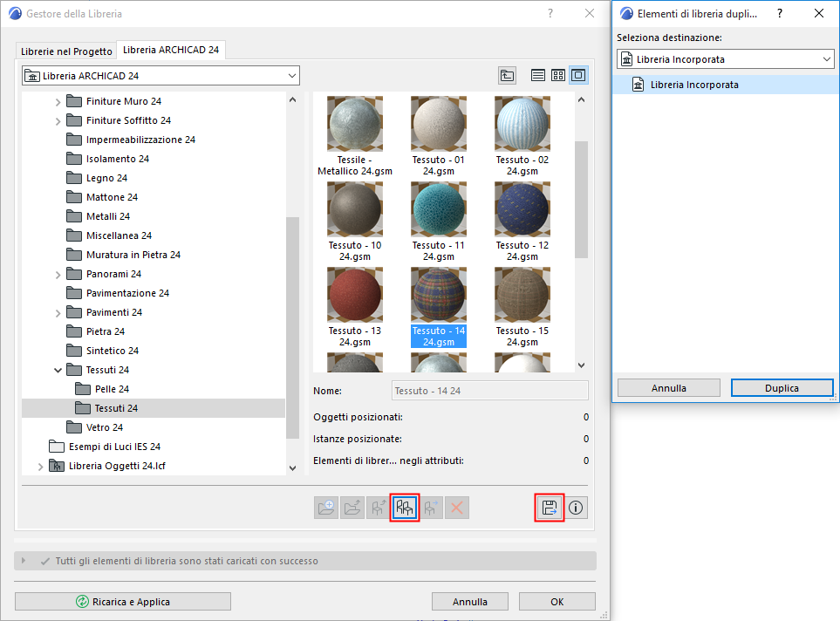The width and height of the screenshot is (840, 621).
Task: Click the Duplica button
Action: point(782,388)
